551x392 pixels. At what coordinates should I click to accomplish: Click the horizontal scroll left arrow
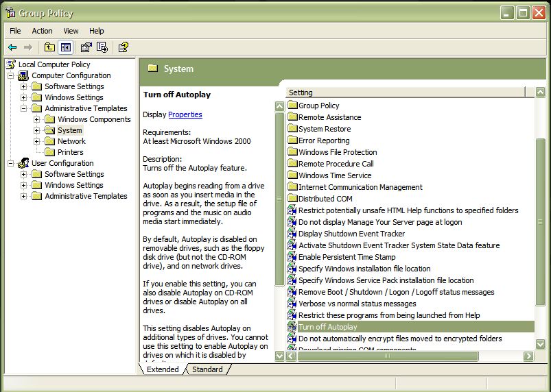pos(291,356)
